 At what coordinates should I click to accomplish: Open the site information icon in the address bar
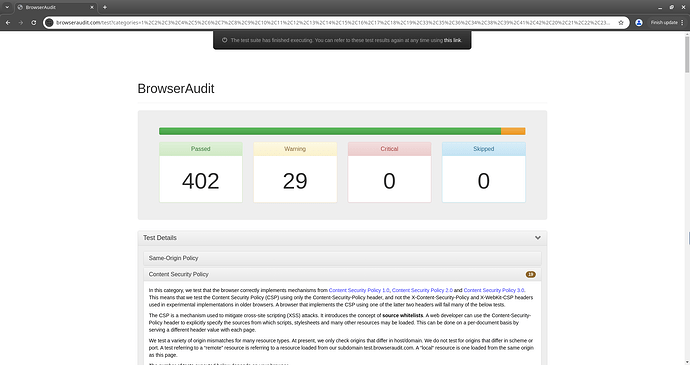tap(49, 22)
